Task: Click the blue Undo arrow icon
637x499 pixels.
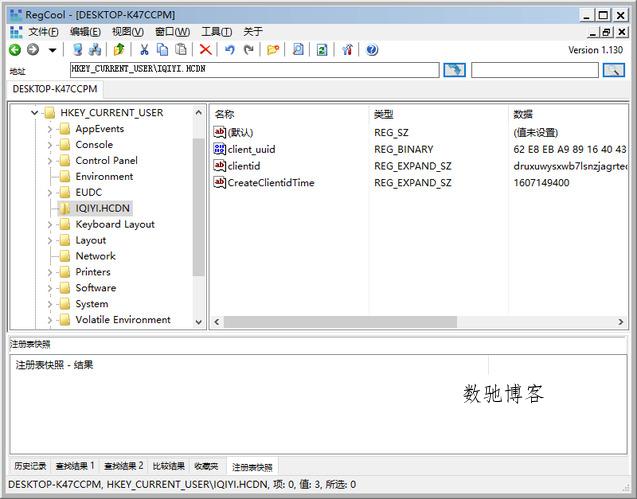Action: [x=230, y=50]
